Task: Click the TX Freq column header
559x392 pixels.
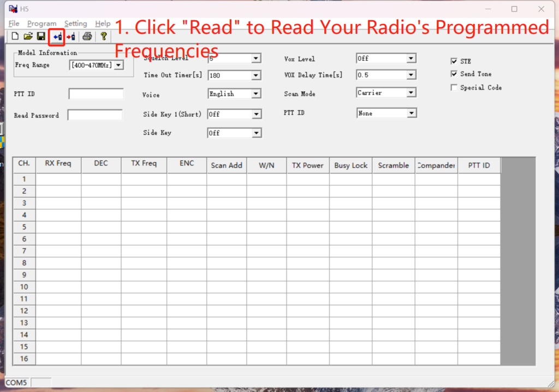Action: click(144, 164)
